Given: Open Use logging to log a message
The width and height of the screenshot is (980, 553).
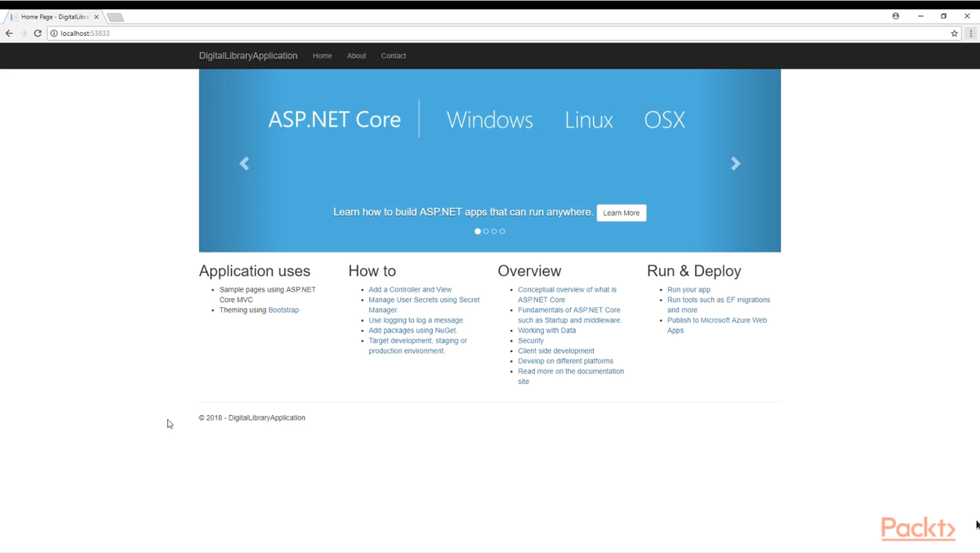Looking at the screenshot, I should pos(416,320).
